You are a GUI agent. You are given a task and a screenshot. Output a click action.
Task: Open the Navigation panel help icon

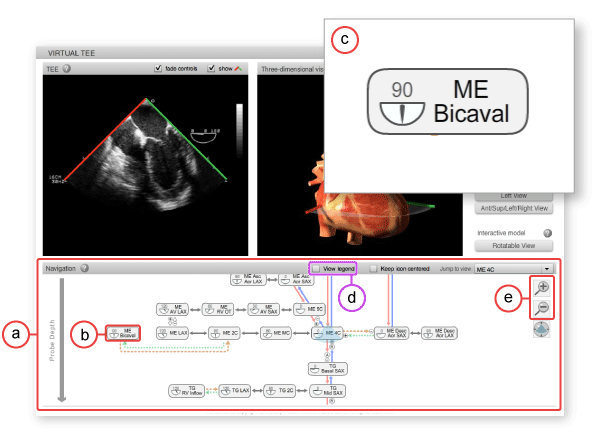85,268
